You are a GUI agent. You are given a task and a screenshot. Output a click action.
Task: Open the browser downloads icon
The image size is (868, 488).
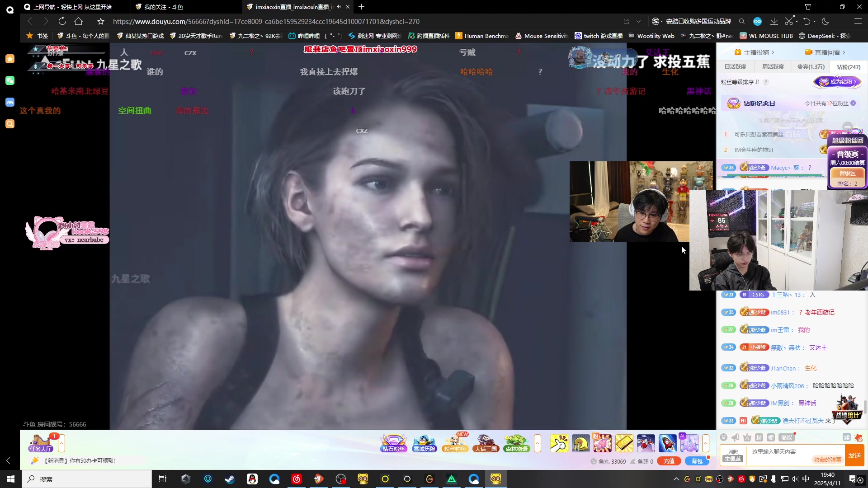click(x=774, y=21)
